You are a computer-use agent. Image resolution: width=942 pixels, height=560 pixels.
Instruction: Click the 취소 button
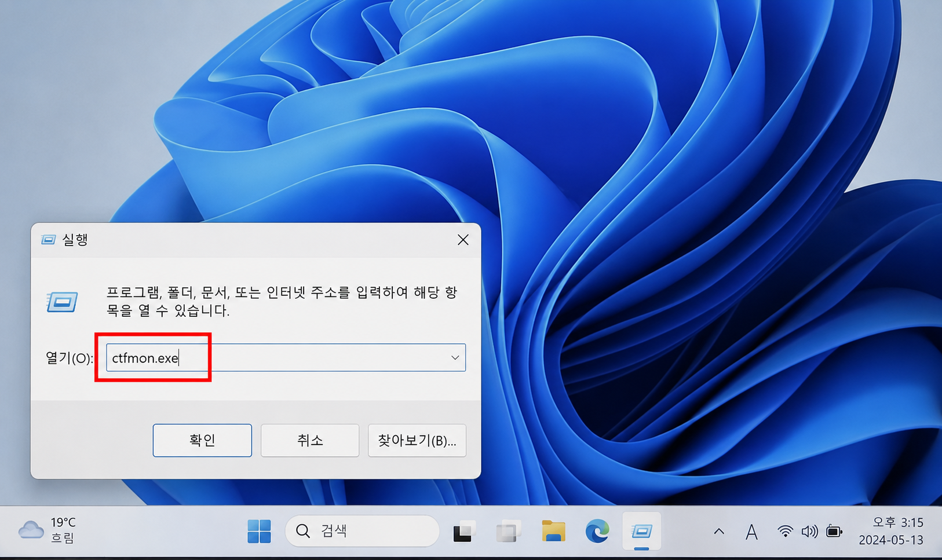[x=310, y=440]
